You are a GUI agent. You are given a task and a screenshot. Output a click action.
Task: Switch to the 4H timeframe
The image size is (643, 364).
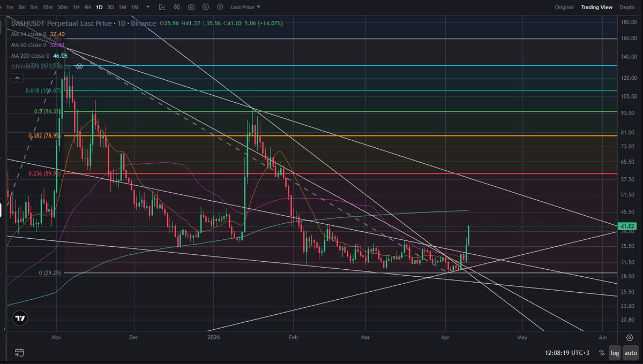pos(88,7)
